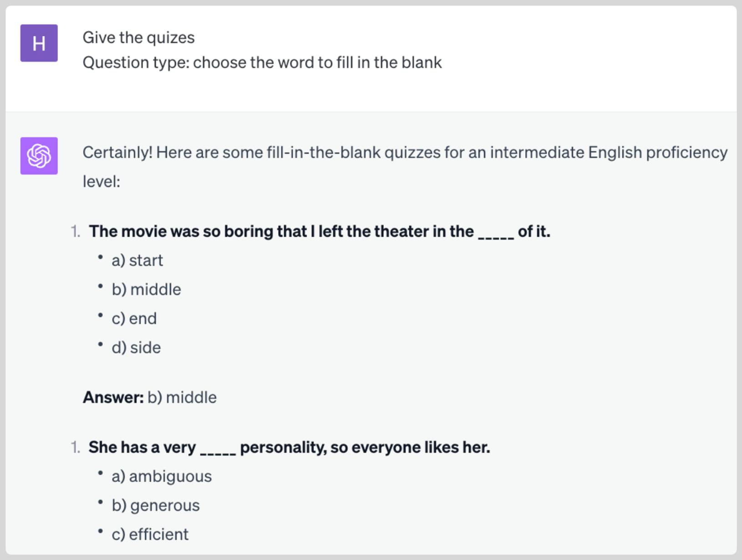Click the ChatGPT logo avatar icon
742x560 pixels.
39,156
